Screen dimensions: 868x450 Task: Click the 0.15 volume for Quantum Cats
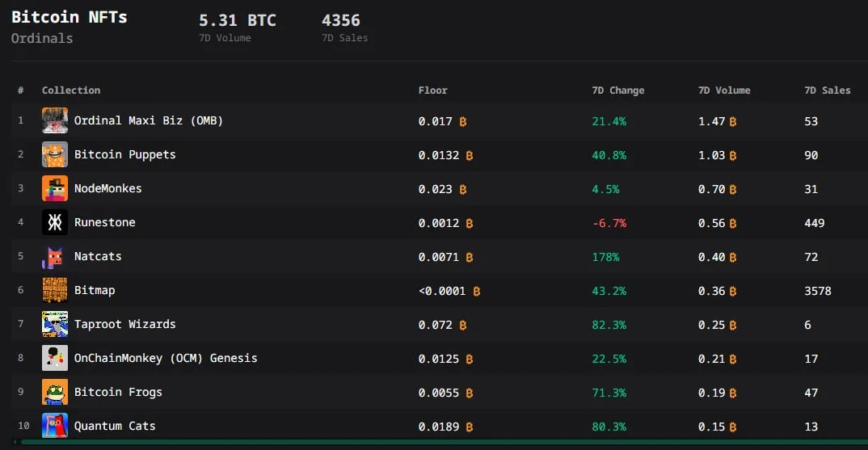[x=711, y=427]
